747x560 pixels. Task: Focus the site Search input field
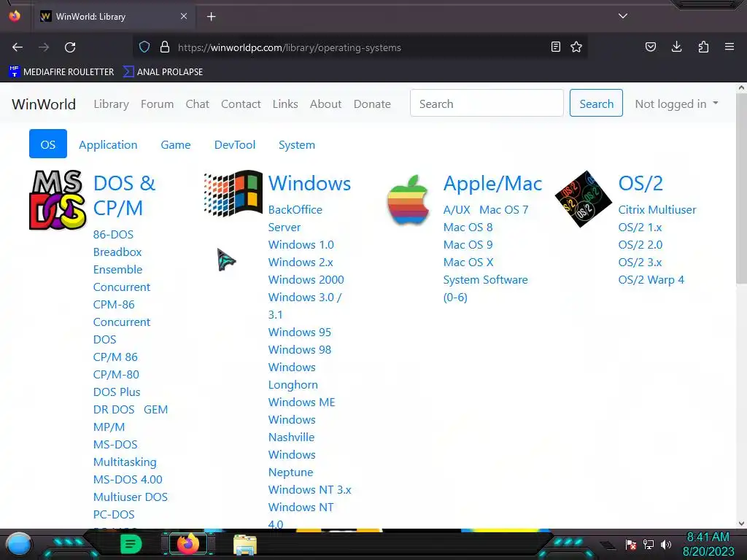coord(487,104)
